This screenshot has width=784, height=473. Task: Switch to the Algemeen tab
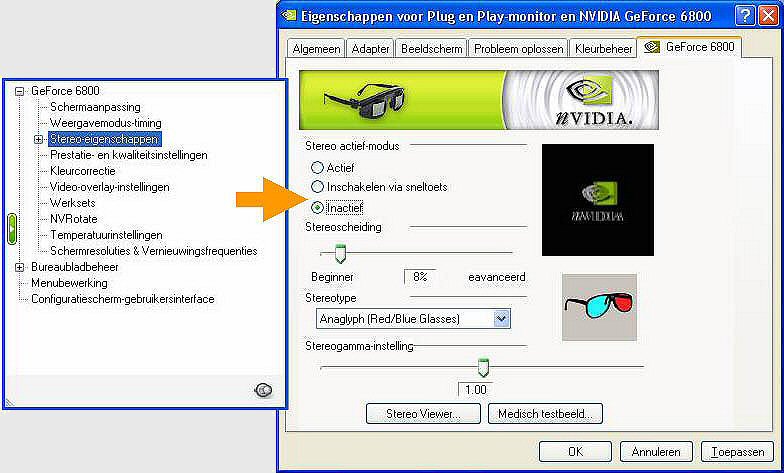pyautogui.click(x=316, y=49)
